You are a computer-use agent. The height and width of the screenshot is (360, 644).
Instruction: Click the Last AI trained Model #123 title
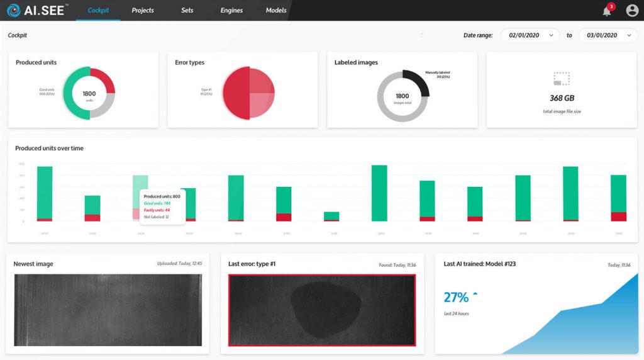(479, 264)
